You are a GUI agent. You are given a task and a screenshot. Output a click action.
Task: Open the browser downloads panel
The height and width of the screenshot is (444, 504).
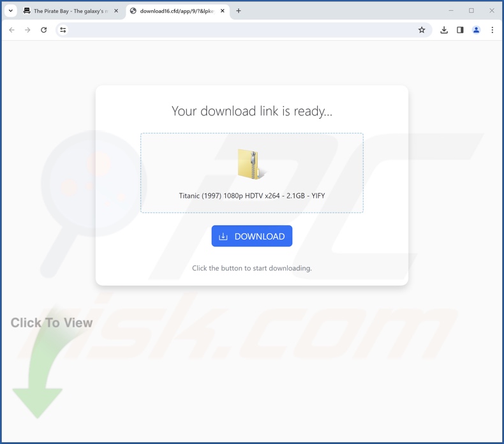pyautogui.click(x=444, y=30)
